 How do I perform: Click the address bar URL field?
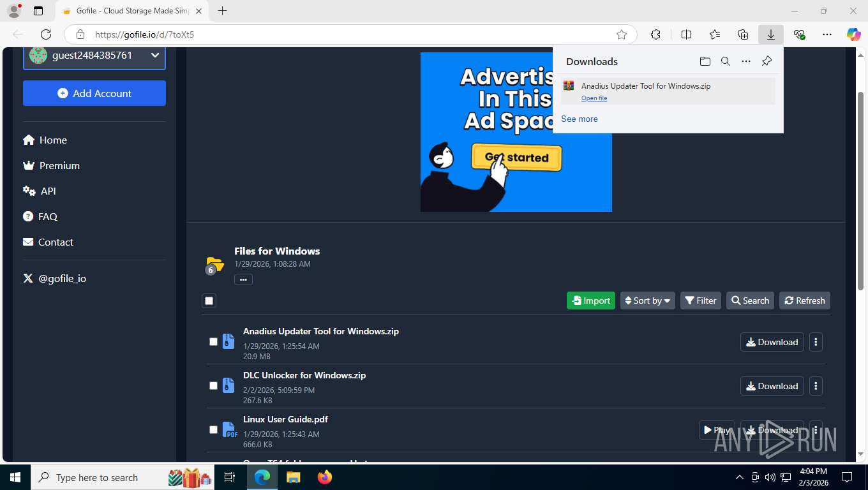[351, 34]
